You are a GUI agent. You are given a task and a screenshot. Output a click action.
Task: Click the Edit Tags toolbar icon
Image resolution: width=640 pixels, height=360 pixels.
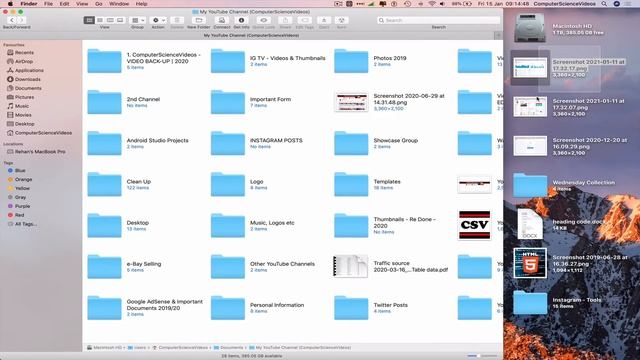click(304, 20)
